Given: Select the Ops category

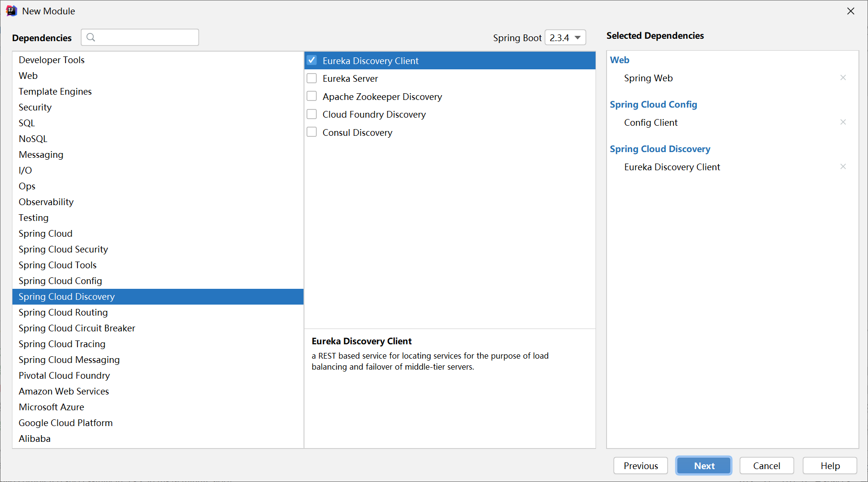Looking at the screenshot, I should pos(158,186).
